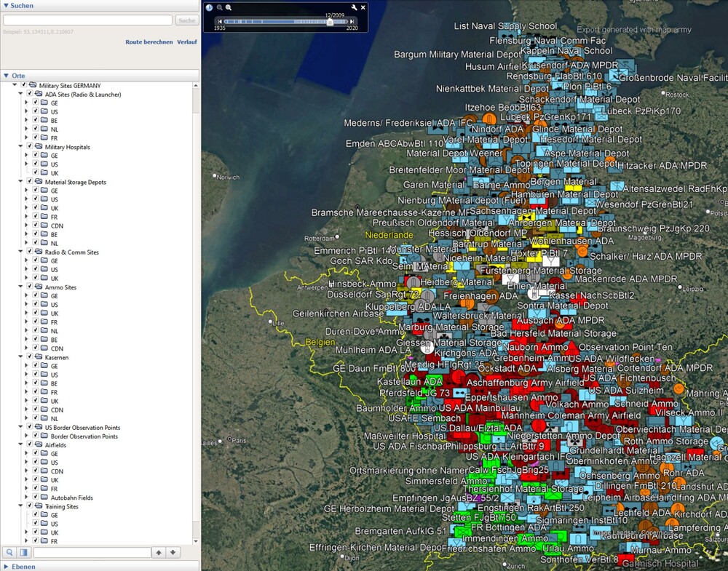This screenshot has height=571, width=728.
Task: Collapse the Orte panel header
Action: click(x=100, y=76)
